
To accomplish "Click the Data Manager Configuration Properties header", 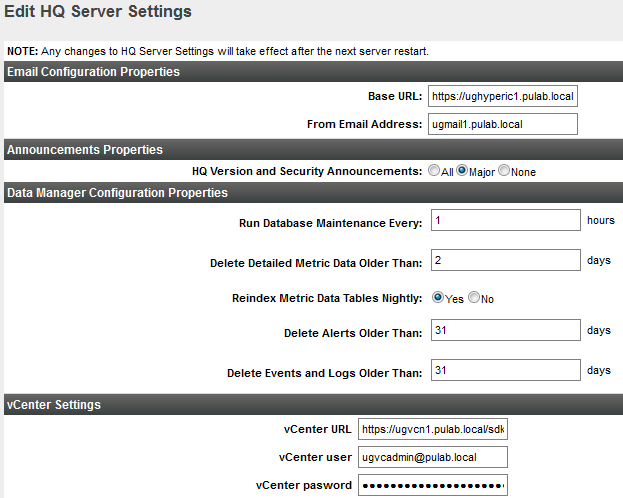I will (x=117, y=192).
